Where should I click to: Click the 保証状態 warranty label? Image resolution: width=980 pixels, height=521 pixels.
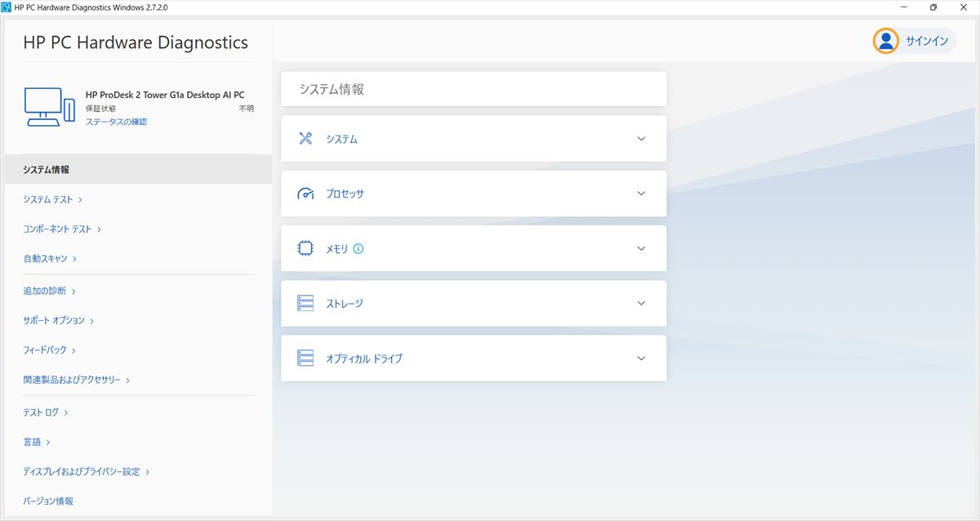point(100,108)
